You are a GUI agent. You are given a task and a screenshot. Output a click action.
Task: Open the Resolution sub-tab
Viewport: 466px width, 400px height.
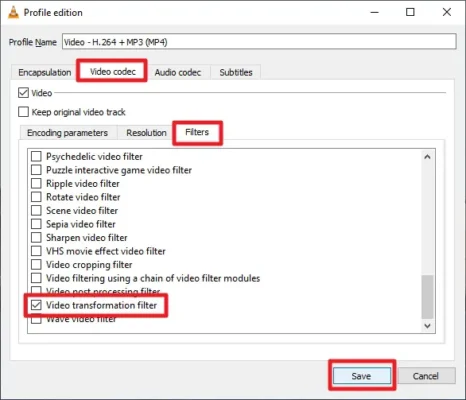pyautogui.click(x=146, y=133)
